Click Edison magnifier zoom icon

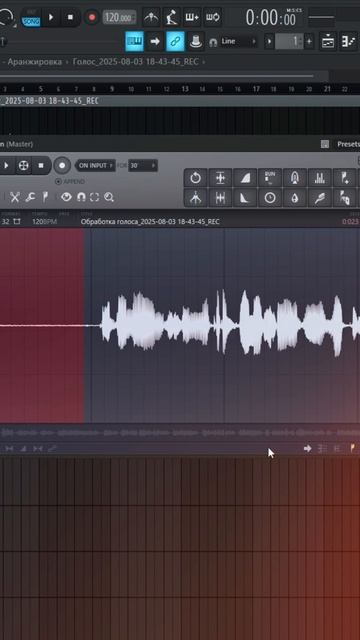coord(109,198)
